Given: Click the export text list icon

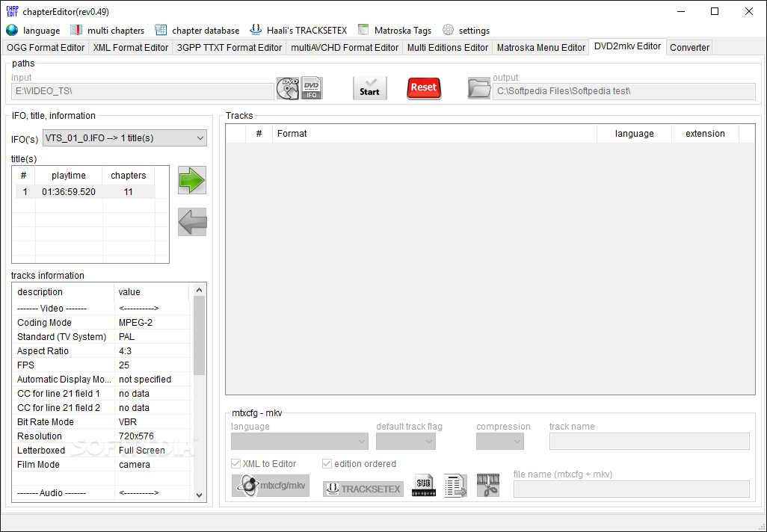Looking at the screenshot, I should tap(455, 486).
